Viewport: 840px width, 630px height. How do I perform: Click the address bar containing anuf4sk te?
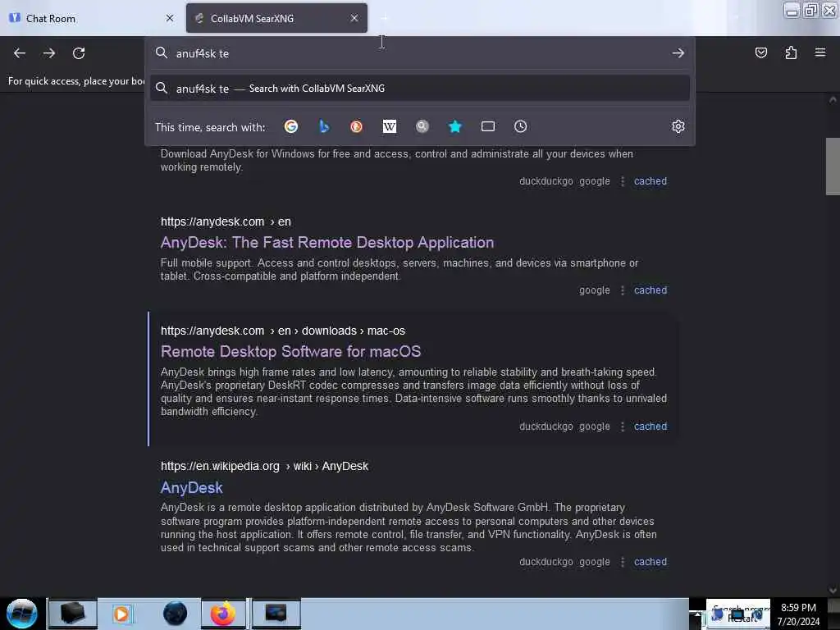pos(419,53)
